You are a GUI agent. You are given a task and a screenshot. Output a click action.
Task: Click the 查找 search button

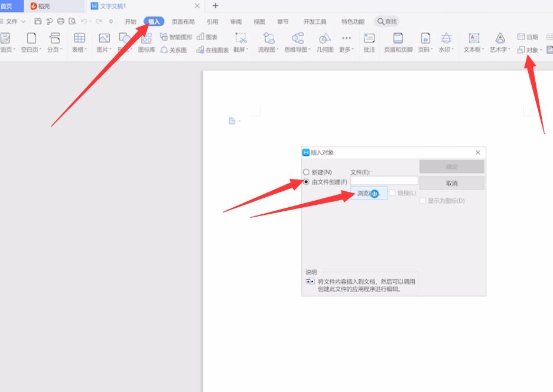[387, 21]
